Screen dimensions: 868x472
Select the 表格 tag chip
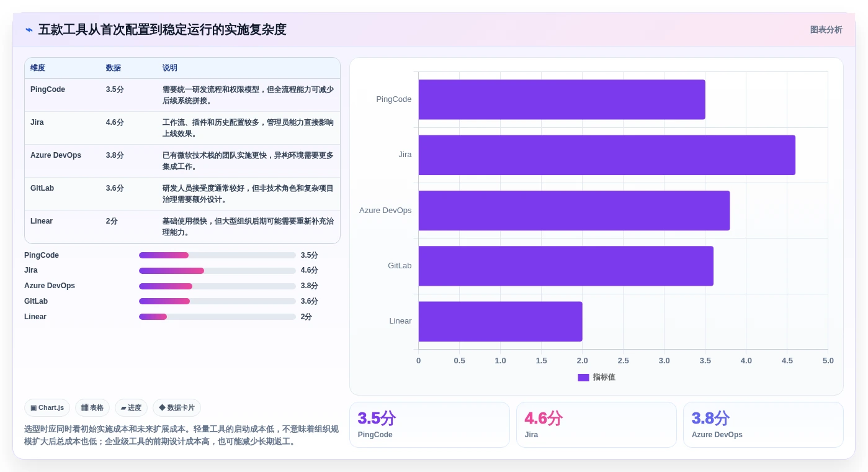point(92,408)
